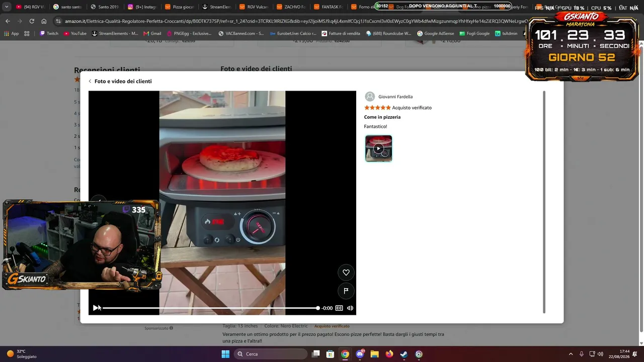This screenshot has width=644, height=362.
Task: Open Google Chrome from the taskbar
Action: [x=345, y=354]
